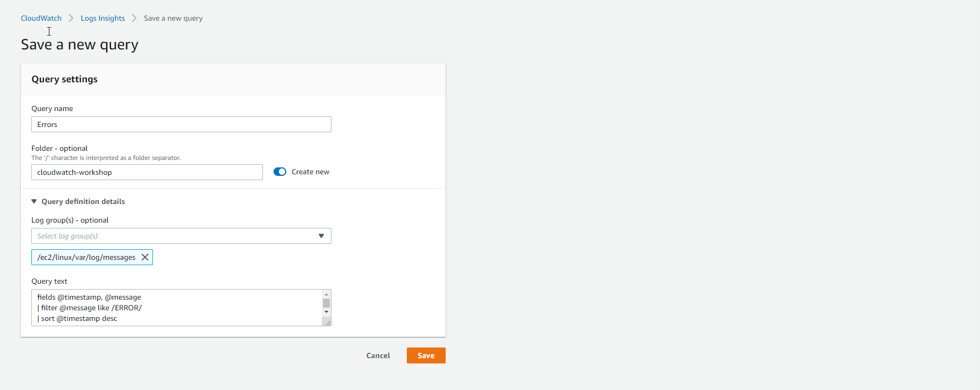
Task: Click the Query definition details triangle icon
Action: pos(34,201)
